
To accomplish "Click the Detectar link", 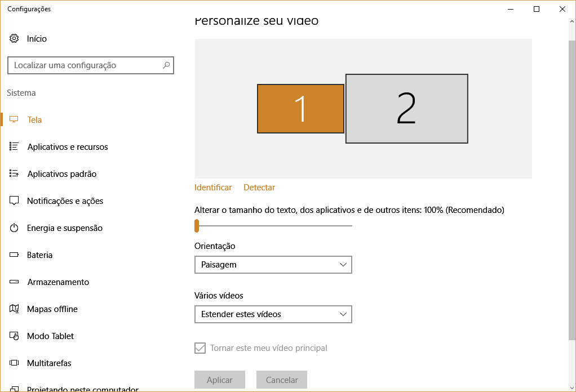I will point(259,188).
